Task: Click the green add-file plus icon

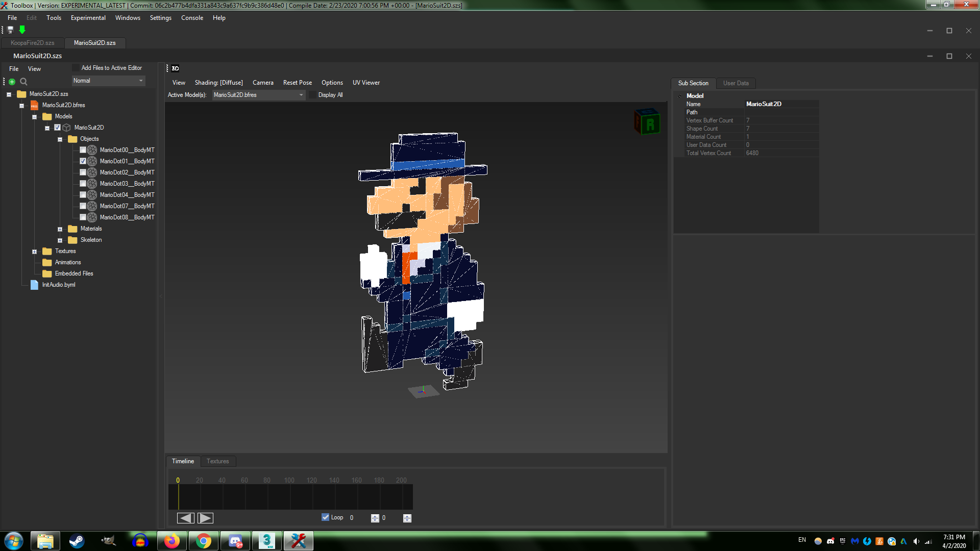Action: [x=12, y=82]
